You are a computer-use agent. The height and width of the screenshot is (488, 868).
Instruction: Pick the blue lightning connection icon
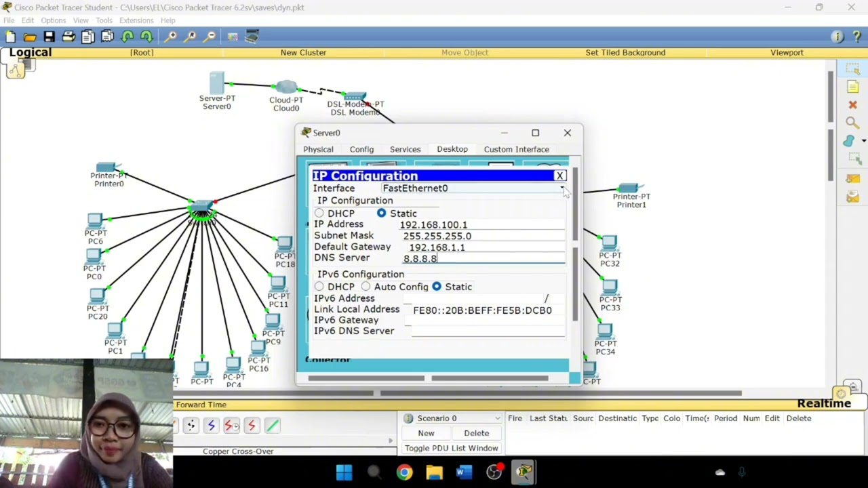tap(211, 425)
